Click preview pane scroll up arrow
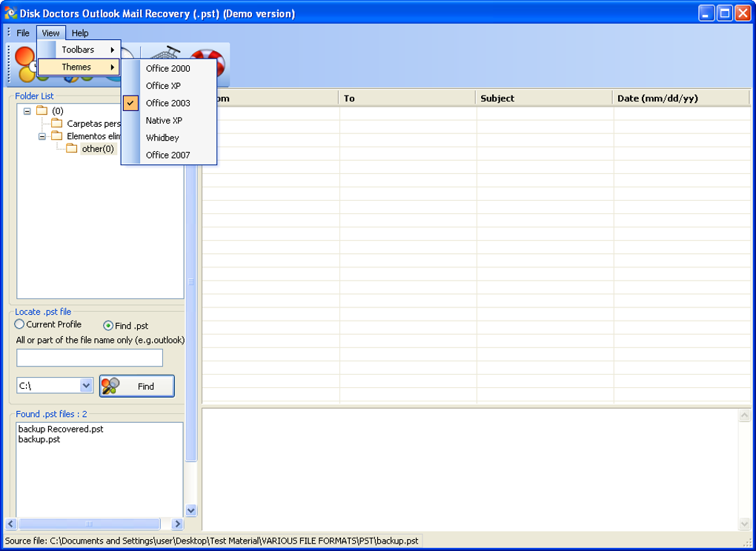Image resolution: width=756 pixels, height=551 pixels. point(744,415)
